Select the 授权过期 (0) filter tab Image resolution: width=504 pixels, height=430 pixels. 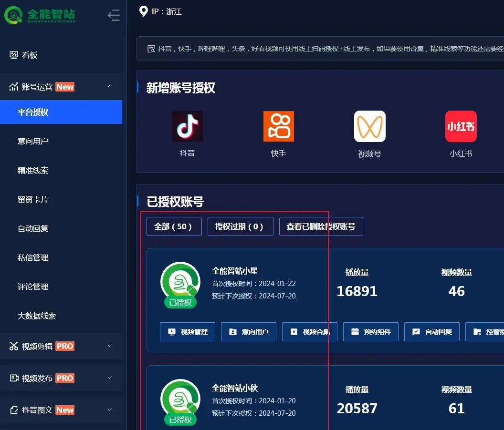tap(241, 226)
